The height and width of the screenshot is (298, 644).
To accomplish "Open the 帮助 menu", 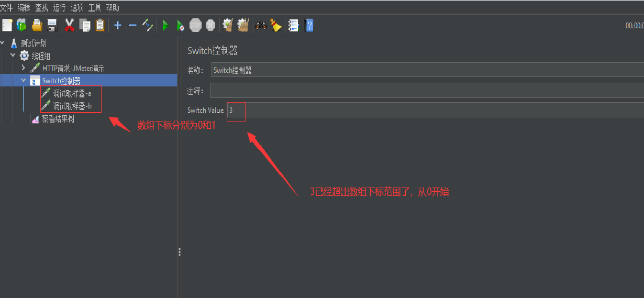I will (x=113, y=7).
